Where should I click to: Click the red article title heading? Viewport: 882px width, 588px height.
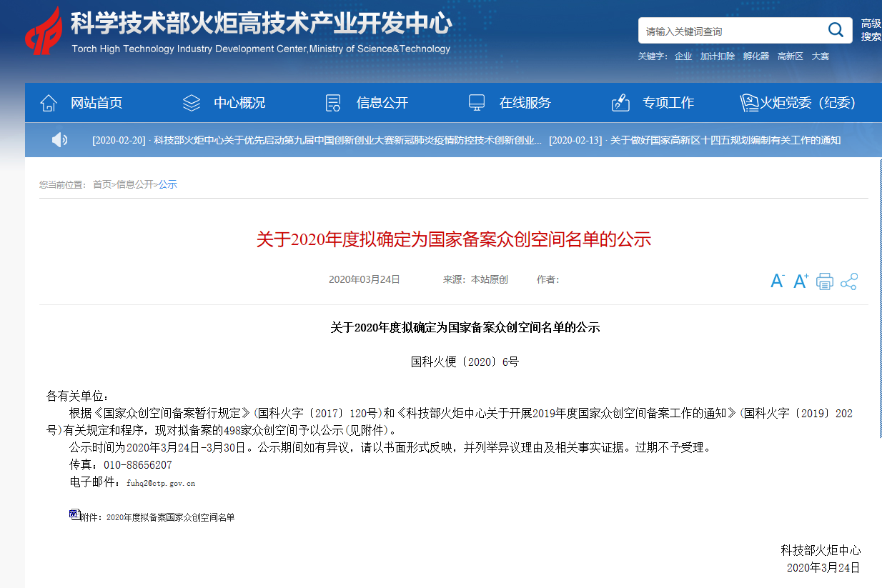pyautogui.click(x=454, y=239)
